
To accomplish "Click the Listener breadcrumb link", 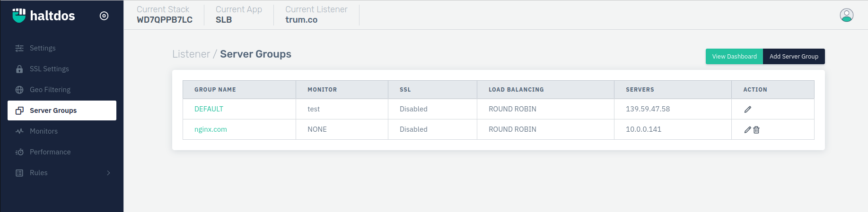I will tap(191, 54).
